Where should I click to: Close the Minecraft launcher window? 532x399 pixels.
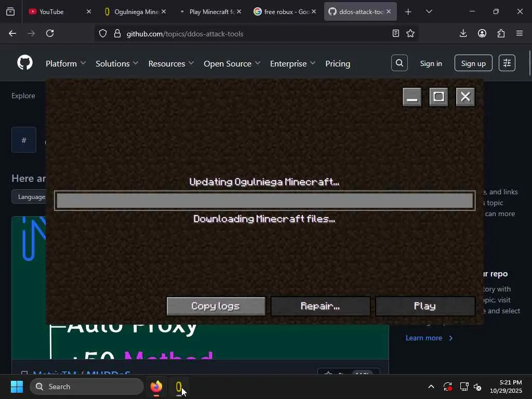465,97
